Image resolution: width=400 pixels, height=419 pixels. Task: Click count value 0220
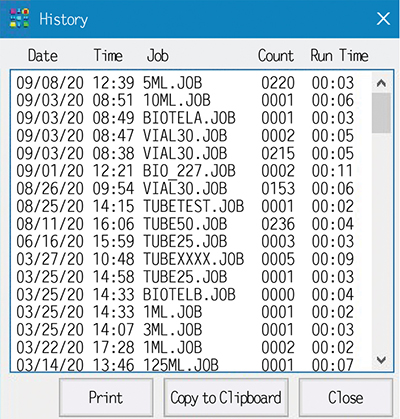click(x=278, y=83)
